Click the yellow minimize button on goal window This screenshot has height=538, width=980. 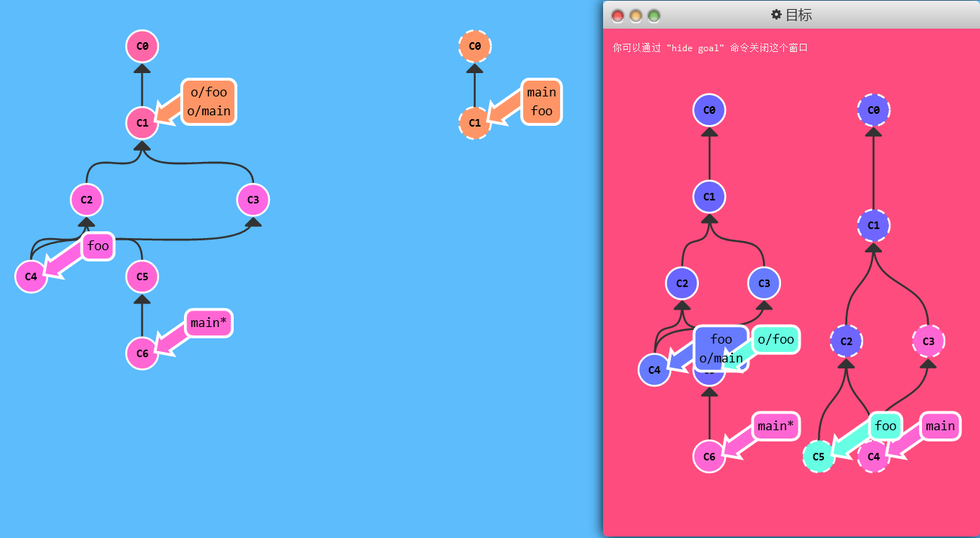pyautogui.click(x=635, y=16)
